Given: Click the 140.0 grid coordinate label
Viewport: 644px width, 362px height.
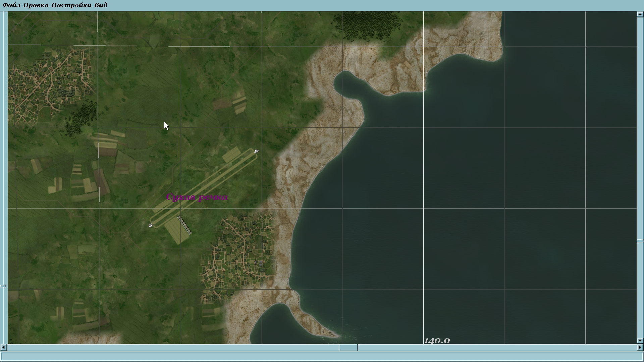Looking at the screenshot, I should tap(437, 341).
